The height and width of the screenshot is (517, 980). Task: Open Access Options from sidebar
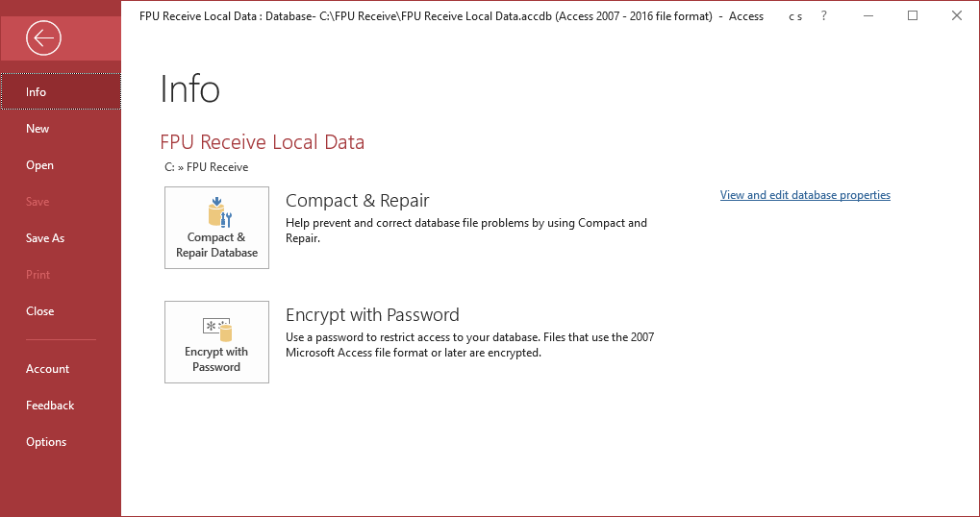[x=46, y=442]
